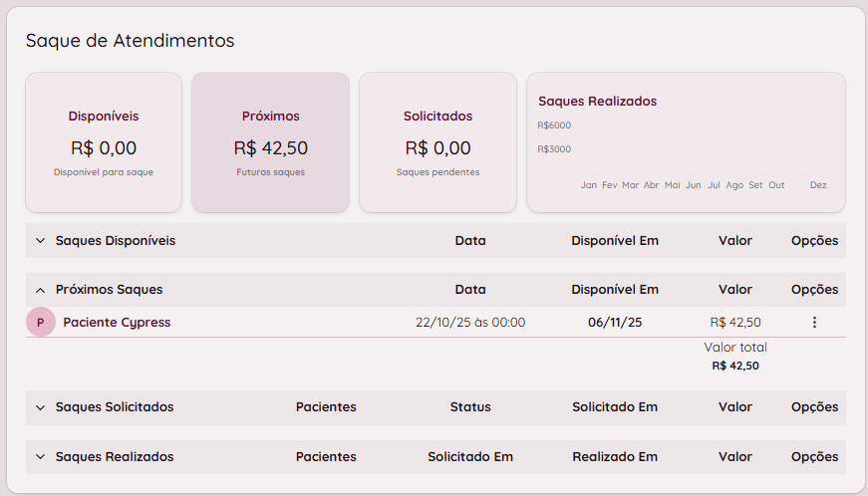
Task: Open options menu for Paciente Cypress row
Action: tap(814, 323)
